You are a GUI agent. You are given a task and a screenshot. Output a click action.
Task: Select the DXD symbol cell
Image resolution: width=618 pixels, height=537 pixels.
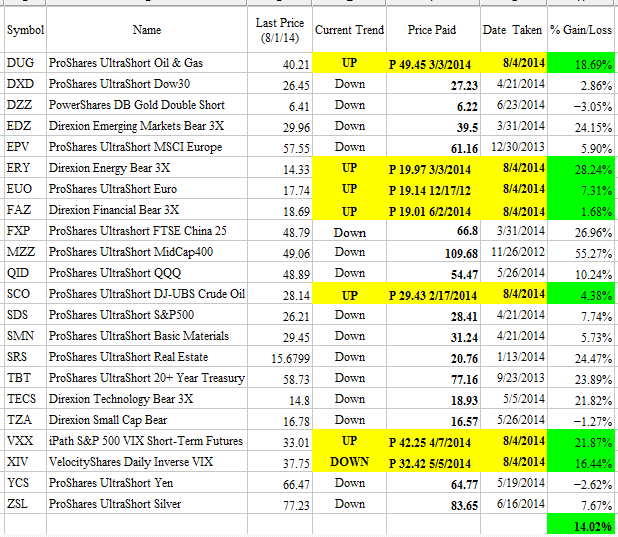pos(25,84)
